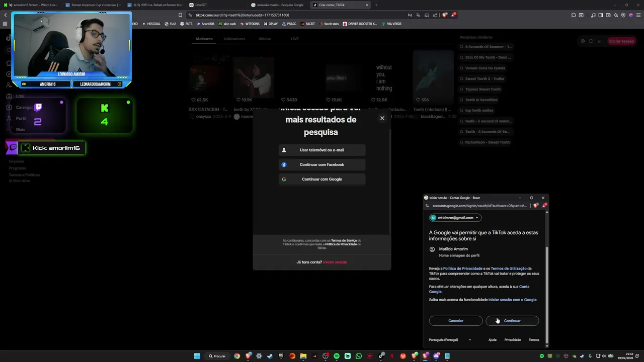This screenshot has width=644, height=362.
Task: Click Ajuda in Google window footer
Action: (493, 340)
